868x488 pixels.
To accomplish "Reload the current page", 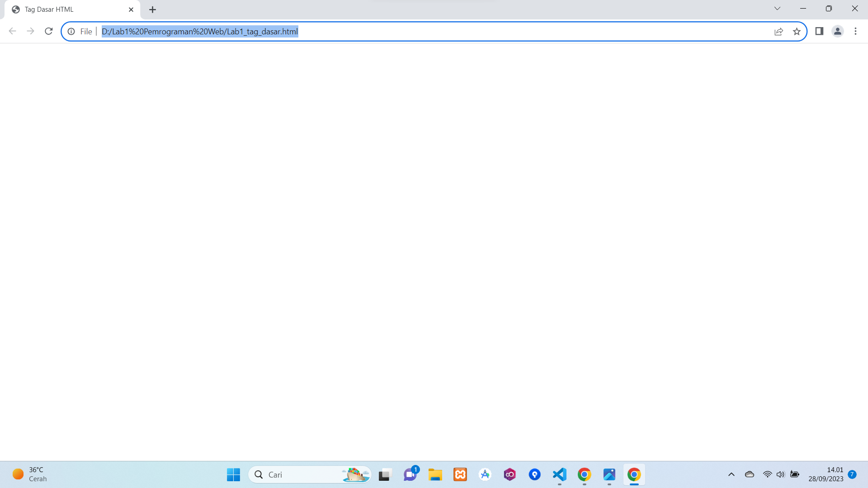I will tap(49, 31).
